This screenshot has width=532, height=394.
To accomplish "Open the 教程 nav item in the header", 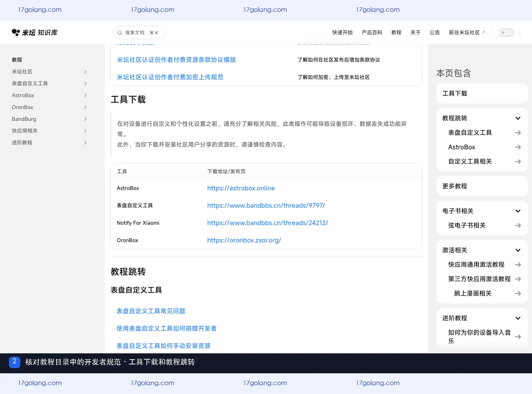I will (x=396, y=33).
